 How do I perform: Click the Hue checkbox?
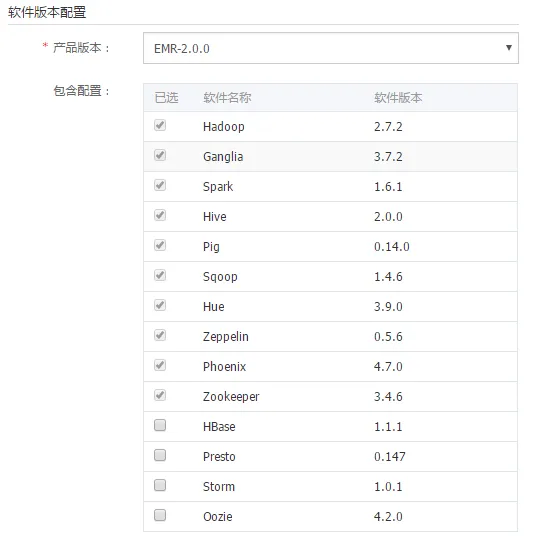(x=160, y=305)
